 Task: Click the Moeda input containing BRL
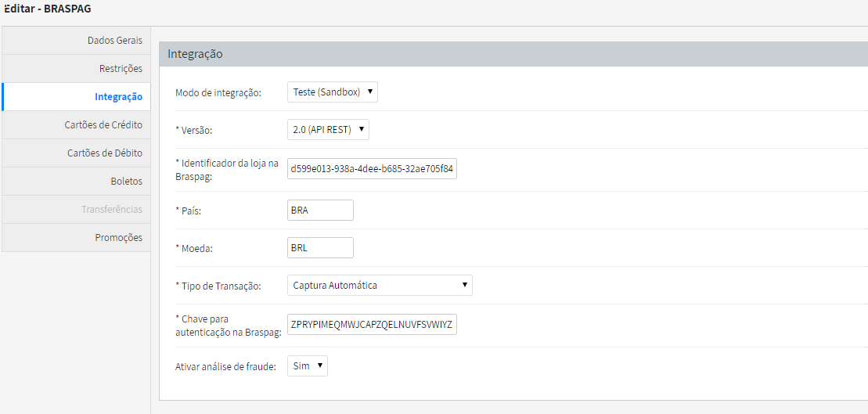point(320,248)
